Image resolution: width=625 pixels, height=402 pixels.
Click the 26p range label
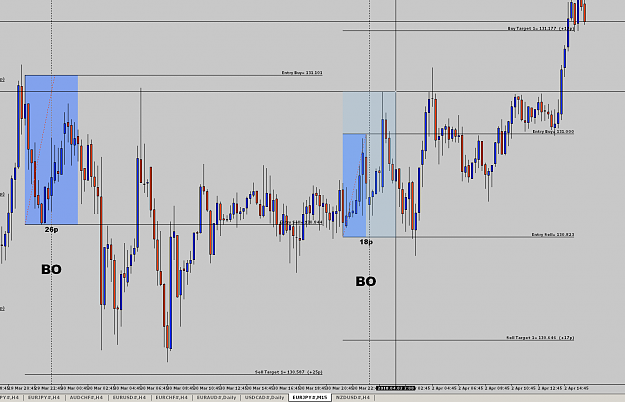click(51, 230)
